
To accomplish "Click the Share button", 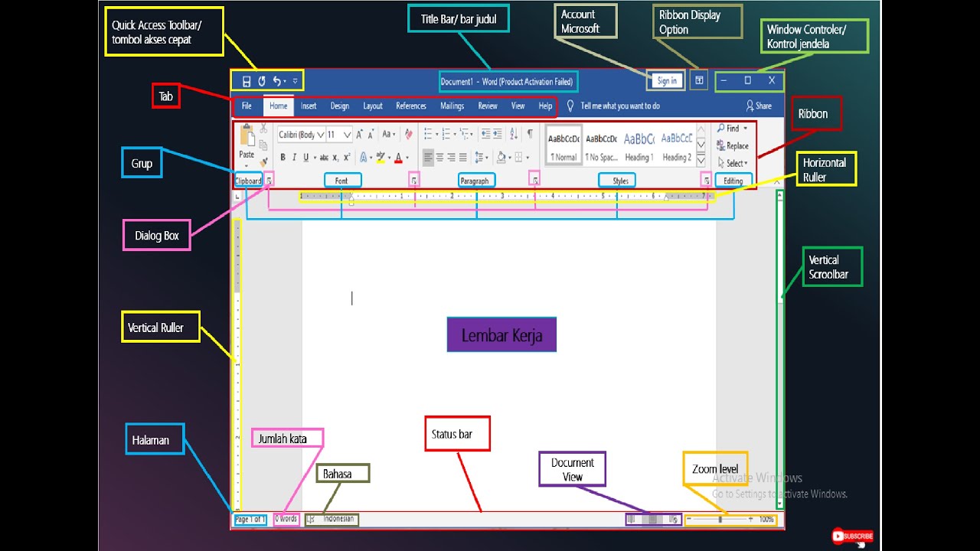I will (x=759, y=106).
